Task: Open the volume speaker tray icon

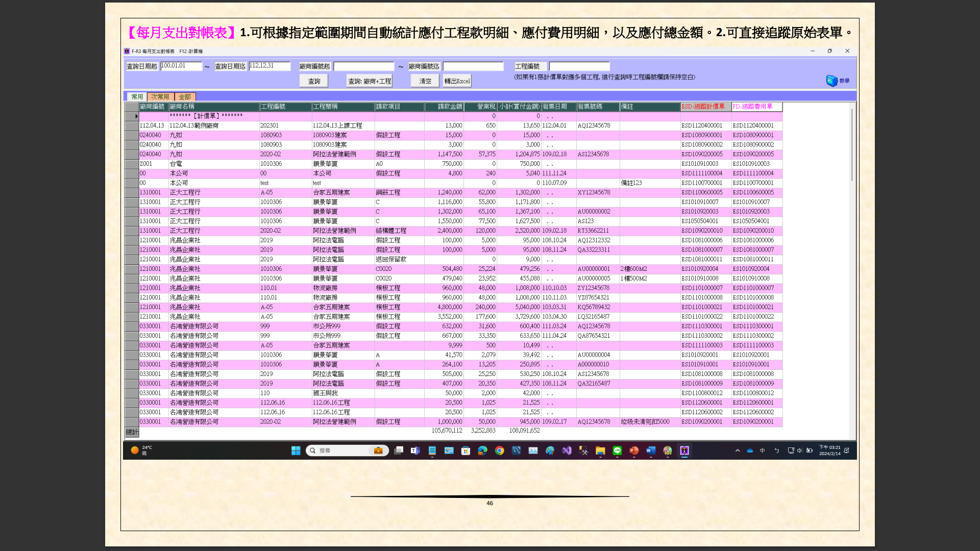Action: point(800,450)
